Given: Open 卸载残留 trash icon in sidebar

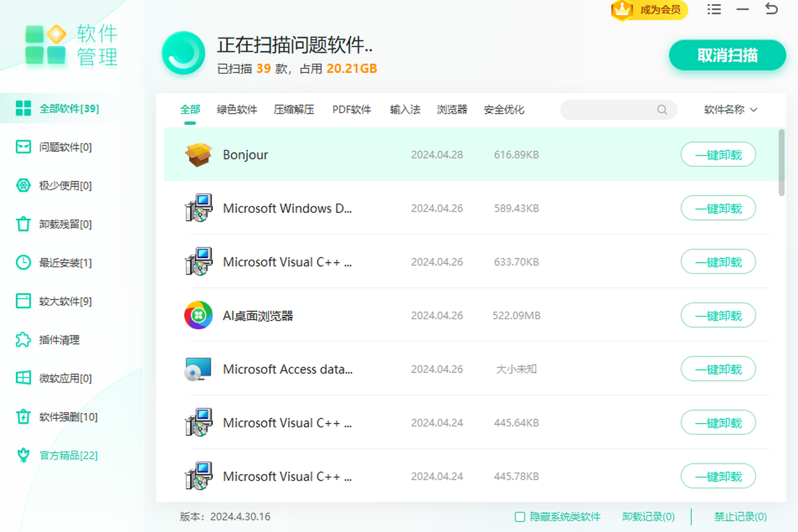Looking at the screenshot, I should tap(23, 224).
